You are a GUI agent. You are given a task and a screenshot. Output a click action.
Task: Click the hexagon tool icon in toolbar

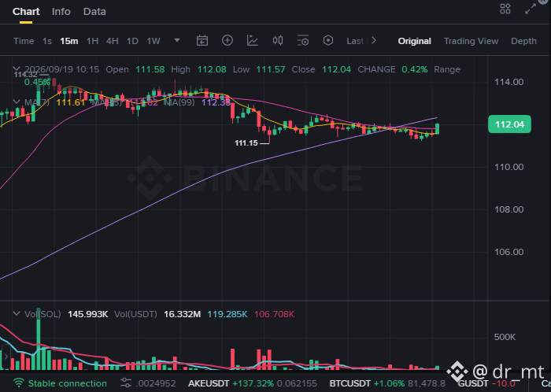(328, 40)
